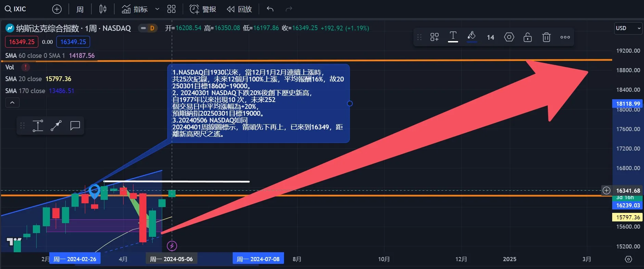Open drawing settings hexagon icon
The image size is (644, 269).
pyautogui.click(x=509, y=37)
